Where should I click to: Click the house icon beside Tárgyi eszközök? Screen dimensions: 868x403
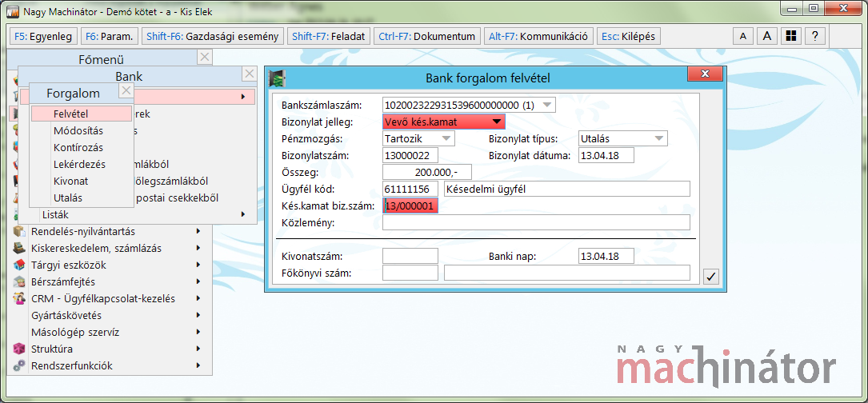19,265
